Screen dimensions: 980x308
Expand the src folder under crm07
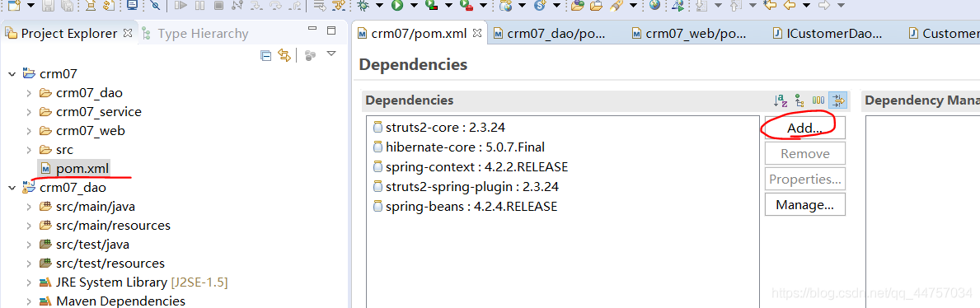point(29,150)
